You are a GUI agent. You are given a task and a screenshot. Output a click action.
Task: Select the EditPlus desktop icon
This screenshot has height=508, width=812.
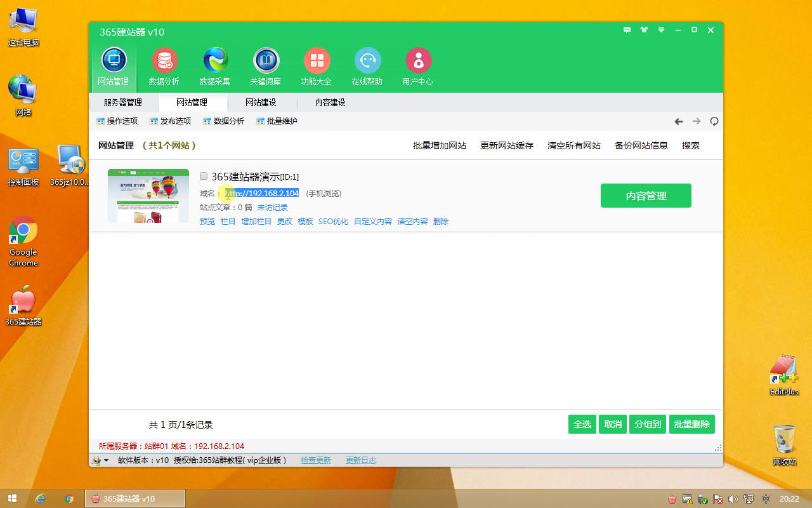coord(784,376)
